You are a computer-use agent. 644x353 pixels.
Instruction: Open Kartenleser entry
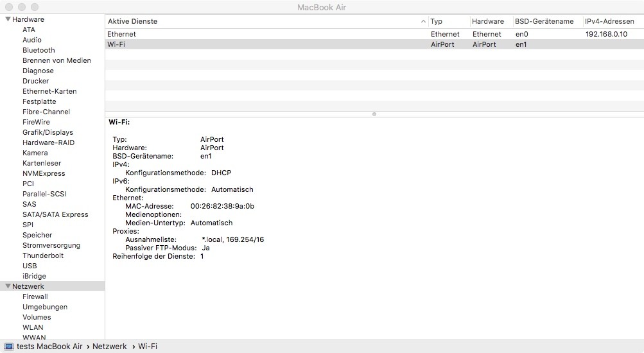42,163
